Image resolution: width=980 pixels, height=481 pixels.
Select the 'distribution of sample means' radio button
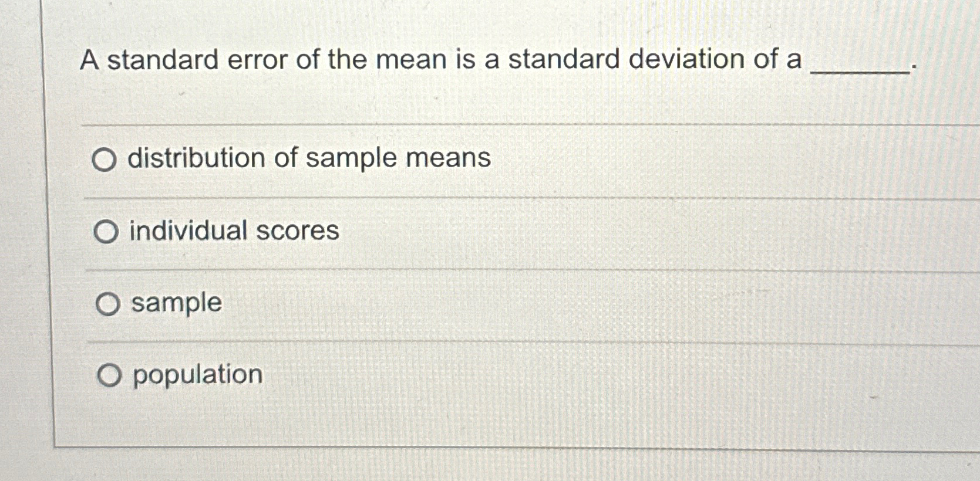pos(105,159)
